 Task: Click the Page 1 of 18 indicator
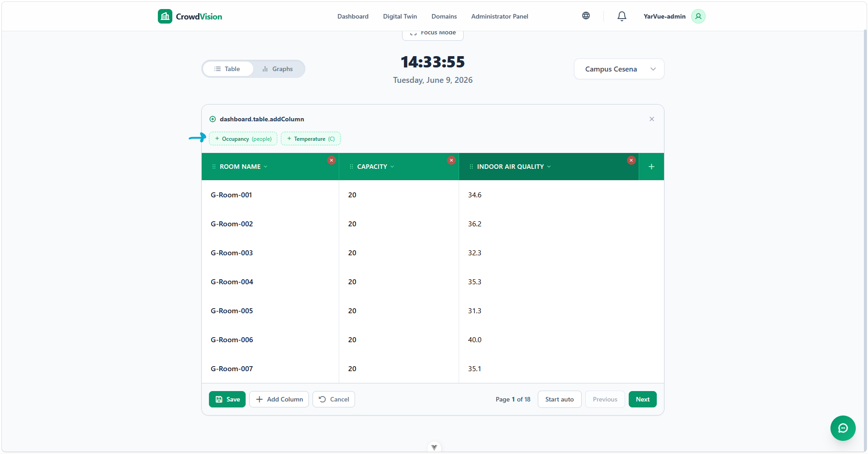513,399
